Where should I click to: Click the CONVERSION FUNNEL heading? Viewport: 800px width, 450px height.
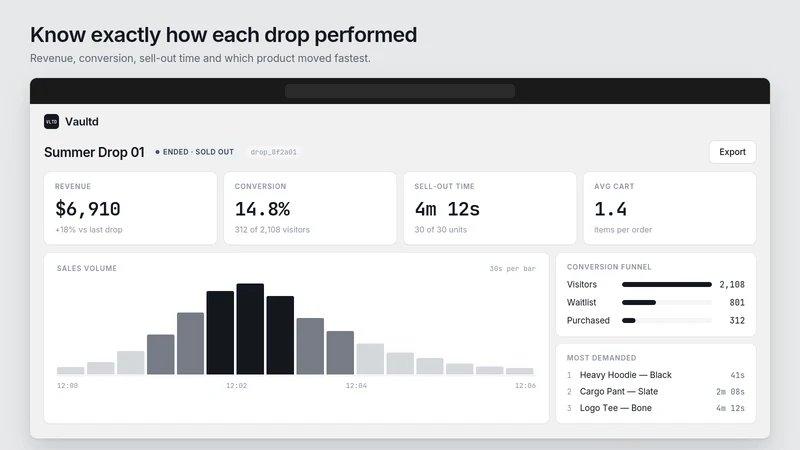click(609, 267)
